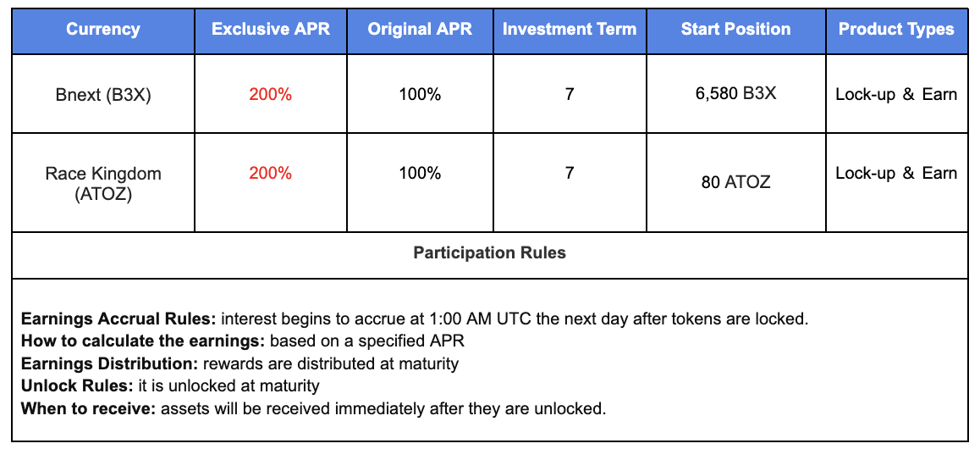Screen dimensions: 980x449
Task: Click the Earnings Accrual Rules label
Action: click(x=118, y=320)
